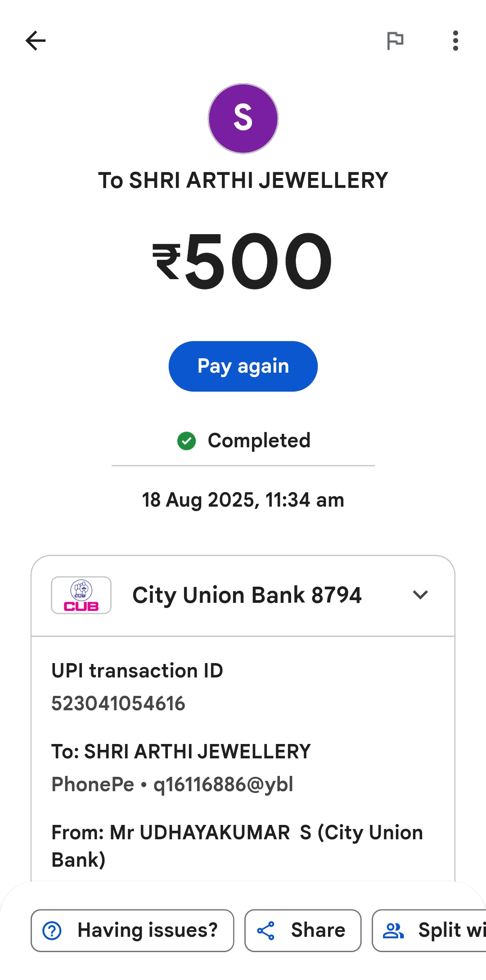Viewport: 486px width, 980px height.
Task: Go back using the arrow icon
Action: 36,41
